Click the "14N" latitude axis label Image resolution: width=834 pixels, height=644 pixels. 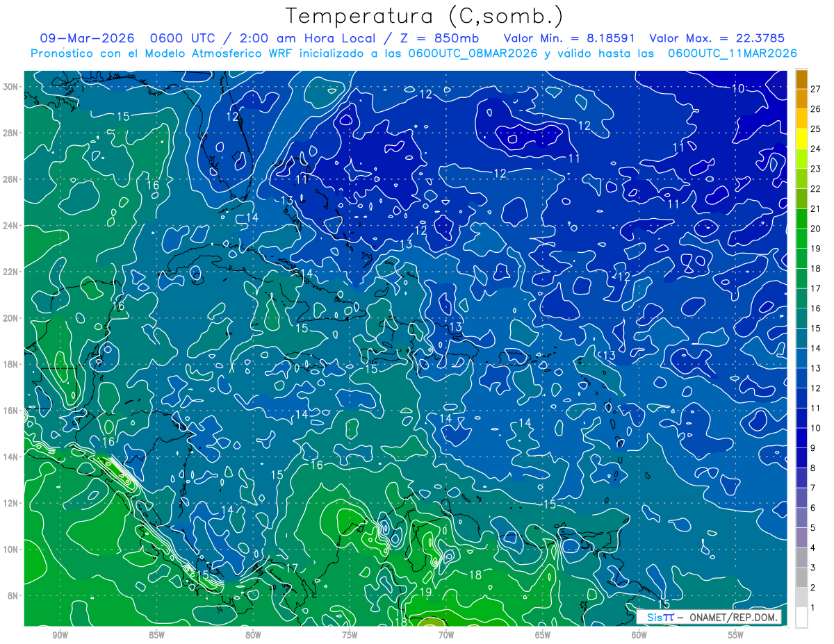click(10, 456)
